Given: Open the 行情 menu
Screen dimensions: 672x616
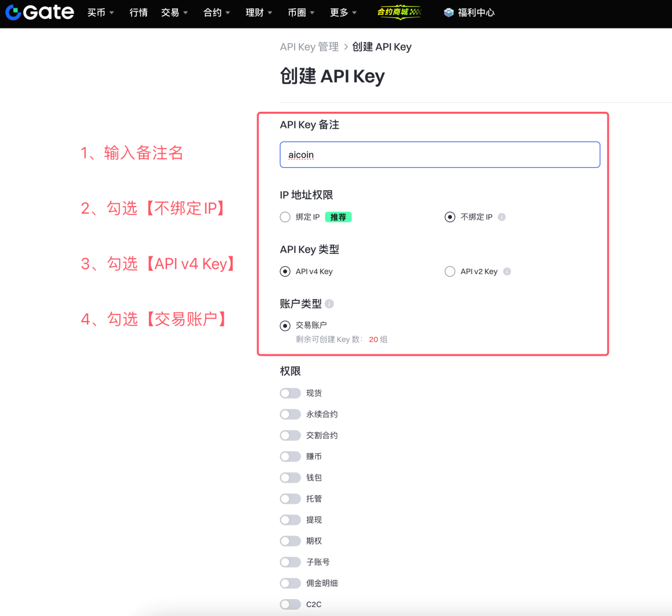Looking at the screenshot, I should 139,12.
